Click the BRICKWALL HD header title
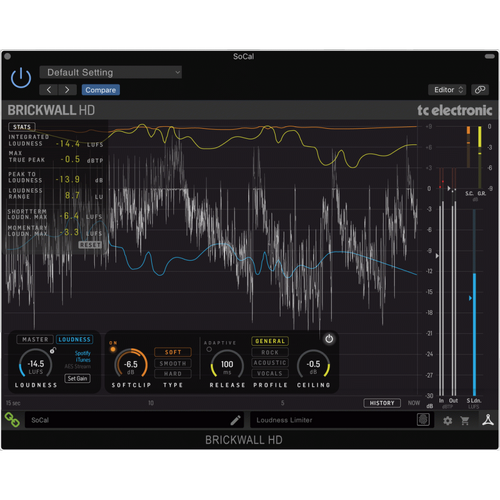The height and width of the screenshot is (500, 500). coord(51,110)
